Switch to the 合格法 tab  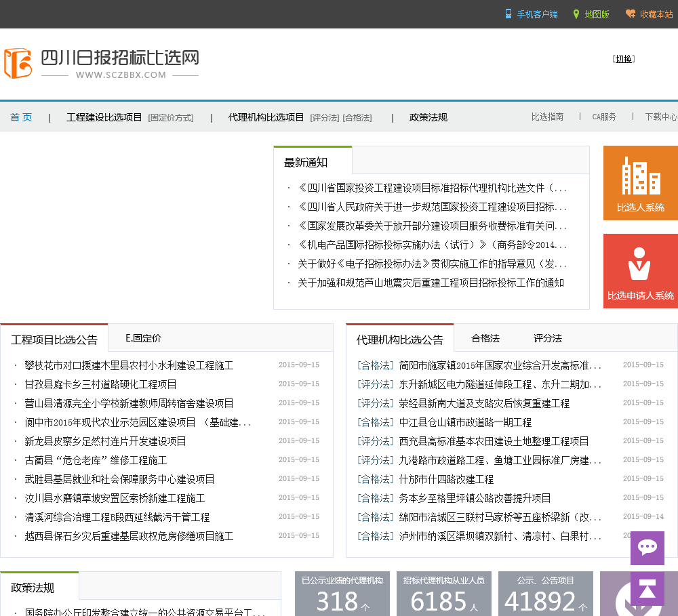[x=485, y=338]
